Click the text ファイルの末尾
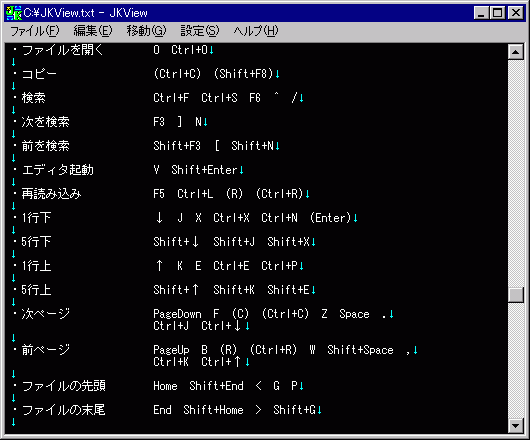The image size is (530, 440). click(64, 410)
